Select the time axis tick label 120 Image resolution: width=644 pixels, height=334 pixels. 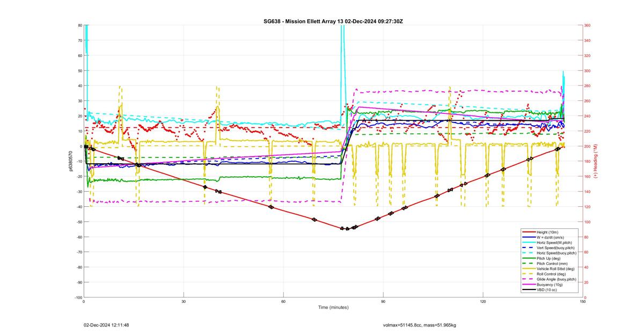[x=483, y=302]
